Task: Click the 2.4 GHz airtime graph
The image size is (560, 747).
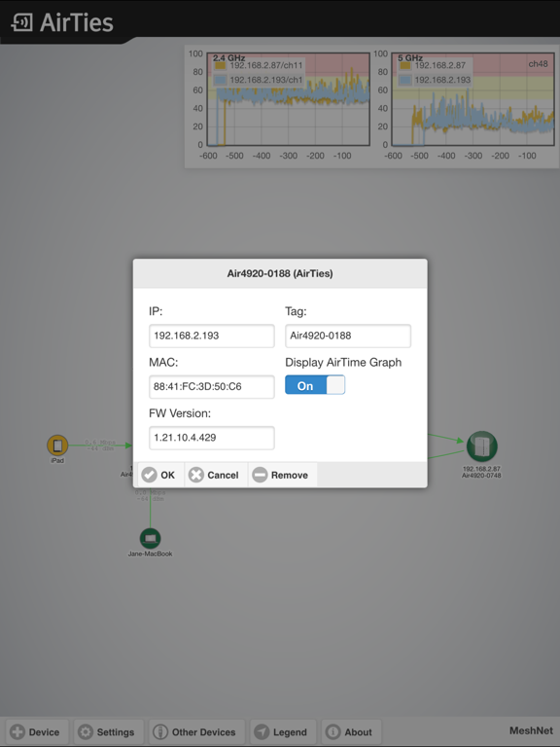Action: [288, 99]
